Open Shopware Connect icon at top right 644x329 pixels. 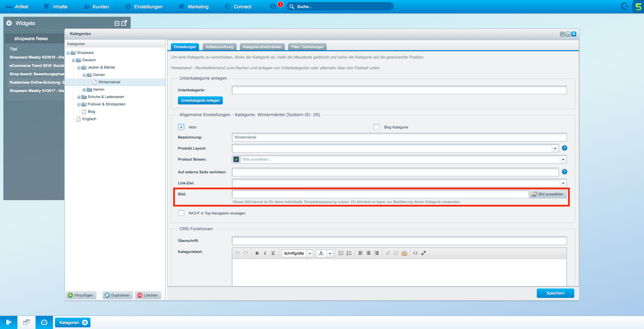[x=625, y=6]
